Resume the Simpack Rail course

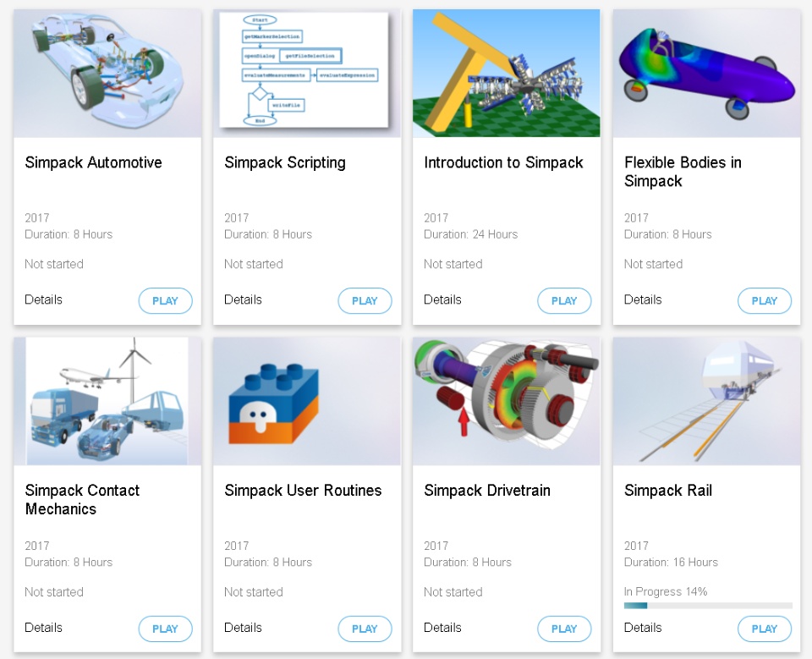click(765, 629)
